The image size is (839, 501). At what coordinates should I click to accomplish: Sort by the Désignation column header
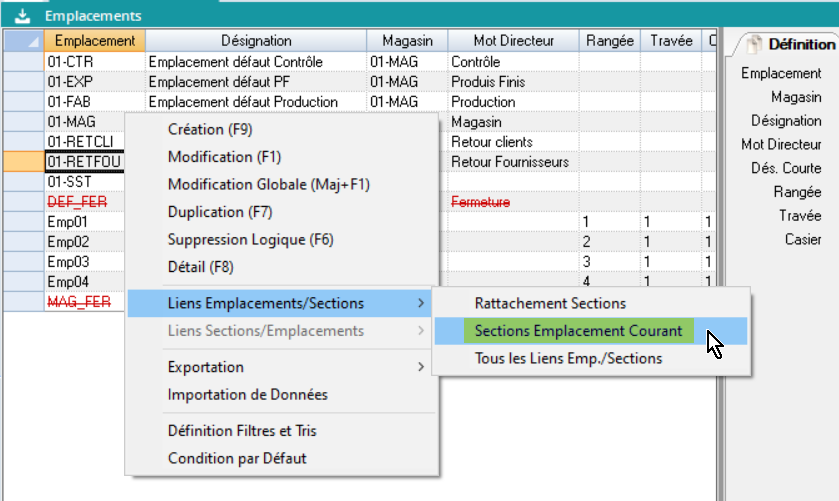point(255,40)
